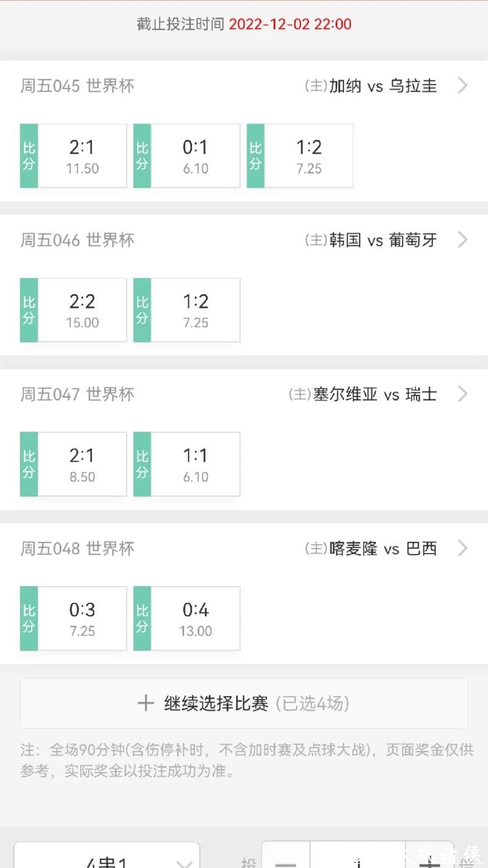Click the 比分 tag on the 0:1 tile

[142, 155]
